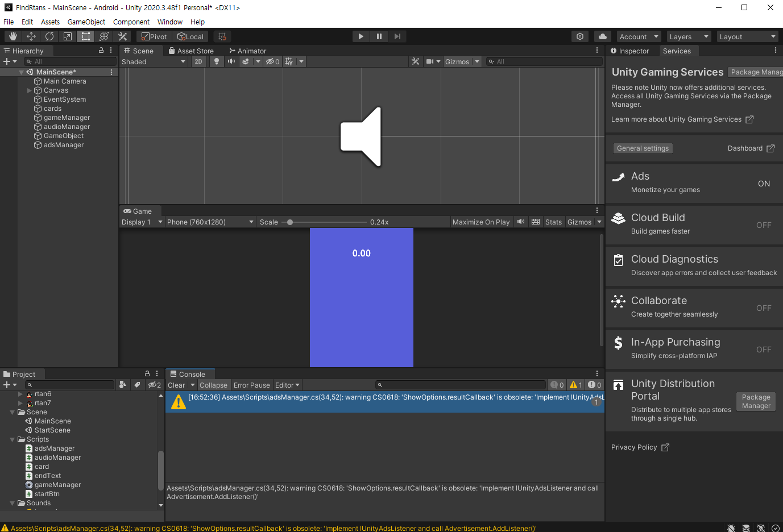Search by type icon in Project panel
Screen dimensions: 783x532
pos(122,385)
